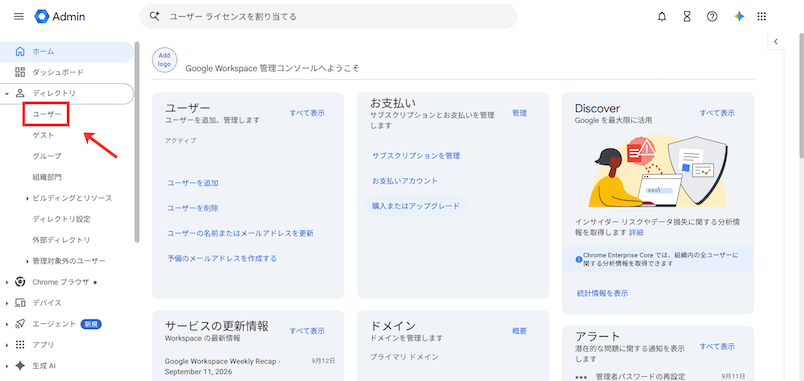Click お支払いアカウント link
Viewport: 804px width, 381px height.
[x=405, y=181]
